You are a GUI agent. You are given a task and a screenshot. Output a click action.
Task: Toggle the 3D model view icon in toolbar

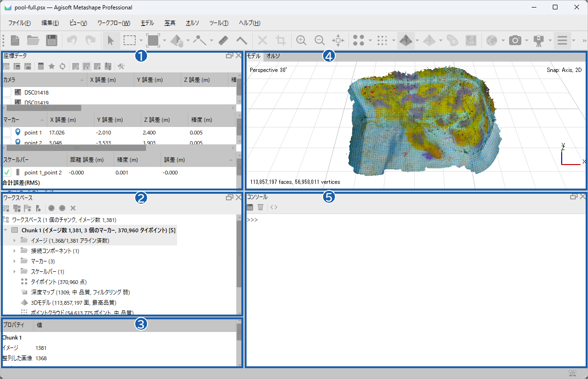point(405,40)
